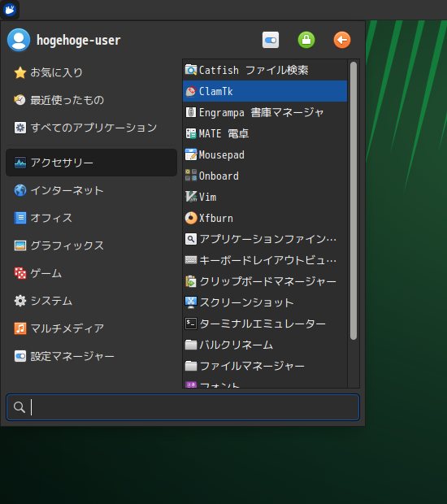Click the dice icon beside ゲーム
The image size is (447, 504).
click(20, 273)
